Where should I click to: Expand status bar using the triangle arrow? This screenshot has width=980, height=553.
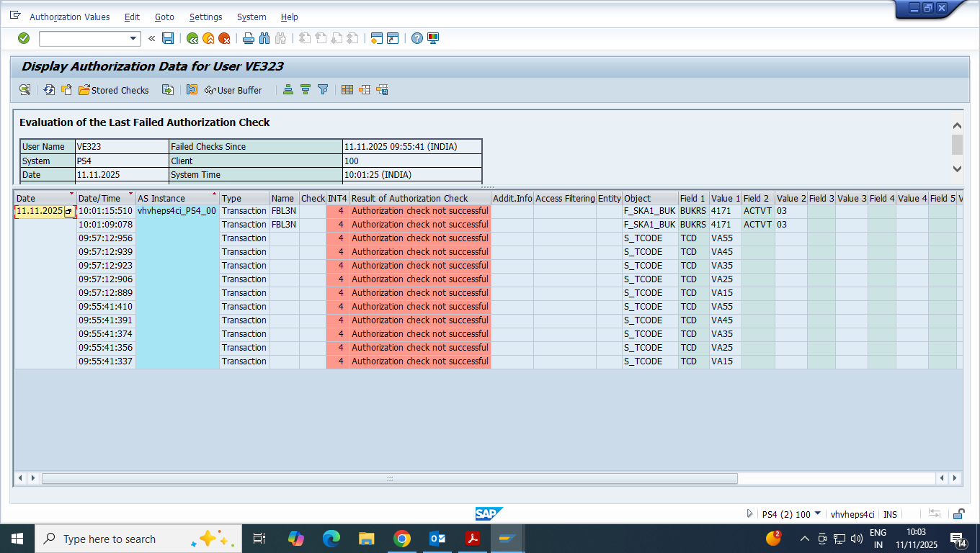point(750,514)
